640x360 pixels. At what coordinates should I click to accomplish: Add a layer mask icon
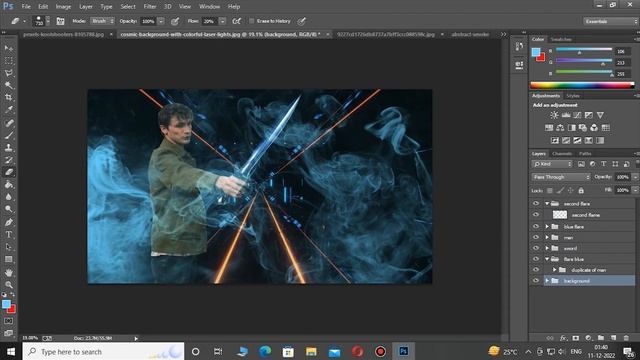tap(576, 338)
